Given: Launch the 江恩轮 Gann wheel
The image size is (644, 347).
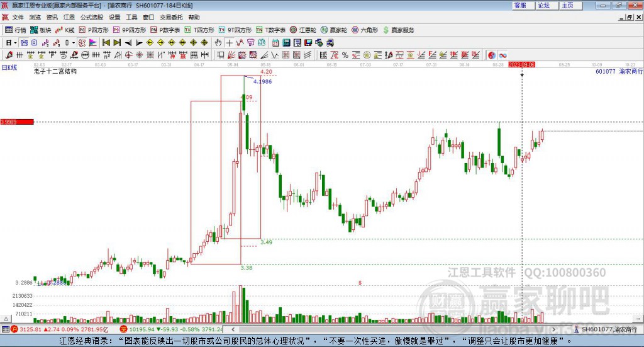Looking at the screenshot, I should 303,30.
